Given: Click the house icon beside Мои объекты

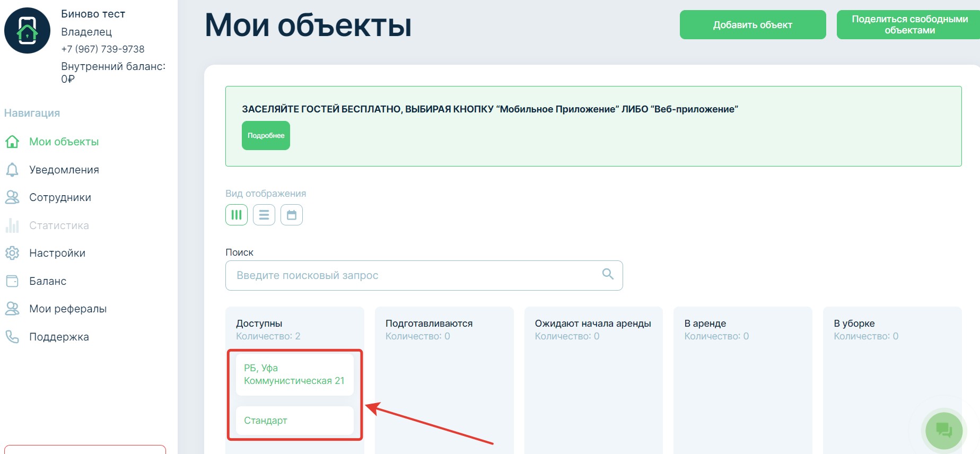Looking at the screenshot, I should pos(12,142).
